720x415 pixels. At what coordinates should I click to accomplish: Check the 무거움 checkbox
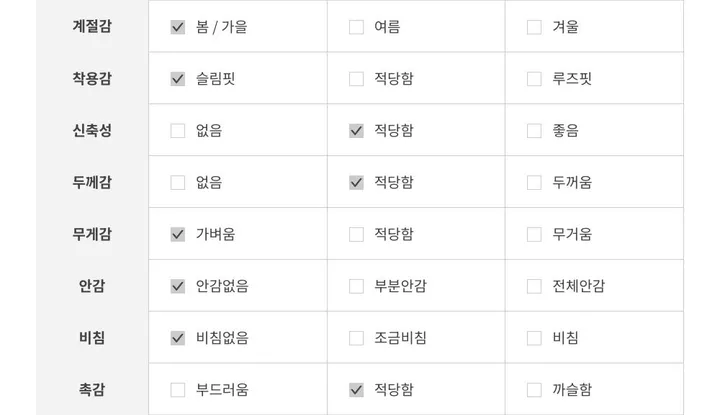coord(534,235)
